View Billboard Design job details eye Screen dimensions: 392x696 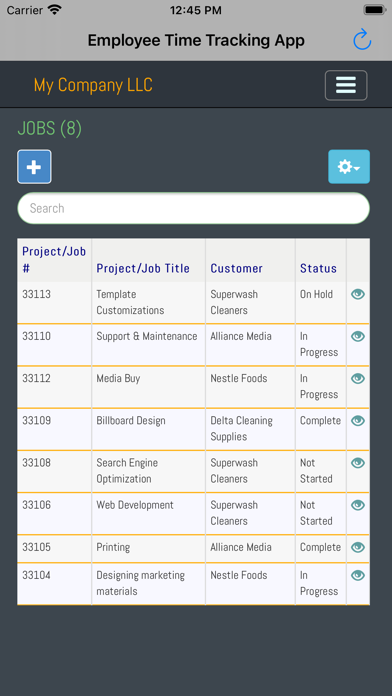pos(358,421)
